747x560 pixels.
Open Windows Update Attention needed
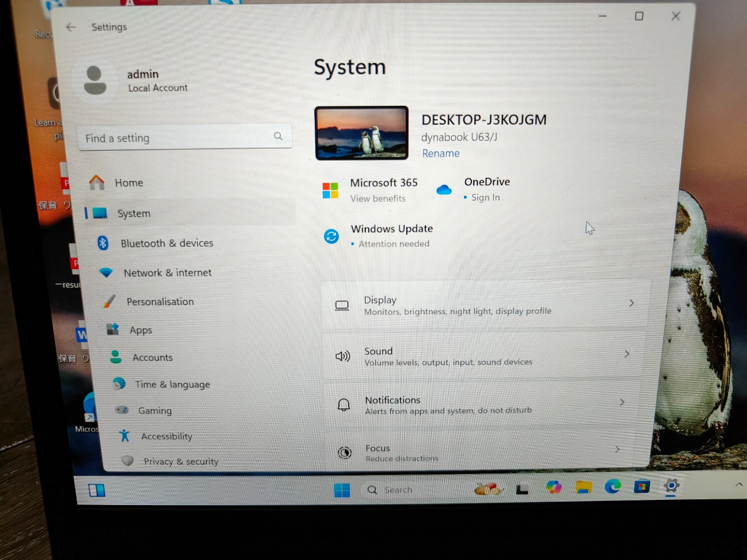pos(394,244)
